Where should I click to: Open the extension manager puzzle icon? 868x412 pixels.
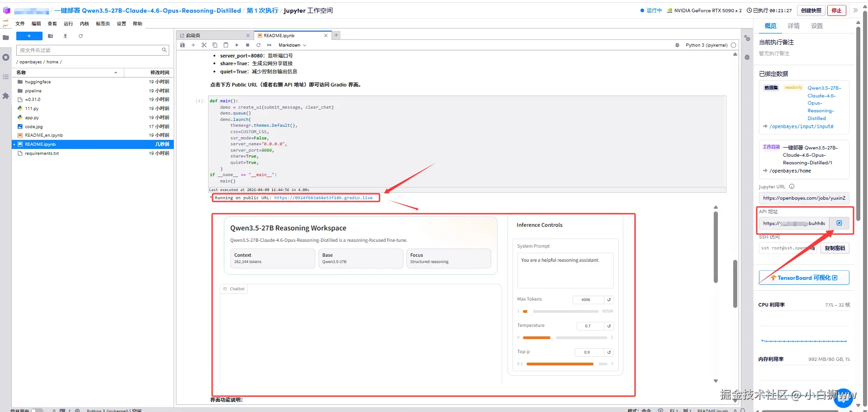point(6,96)
